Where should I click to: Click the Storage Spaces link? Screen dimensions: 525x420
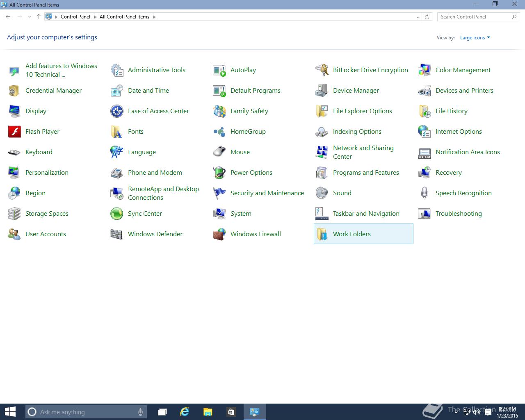click(47, 214)
